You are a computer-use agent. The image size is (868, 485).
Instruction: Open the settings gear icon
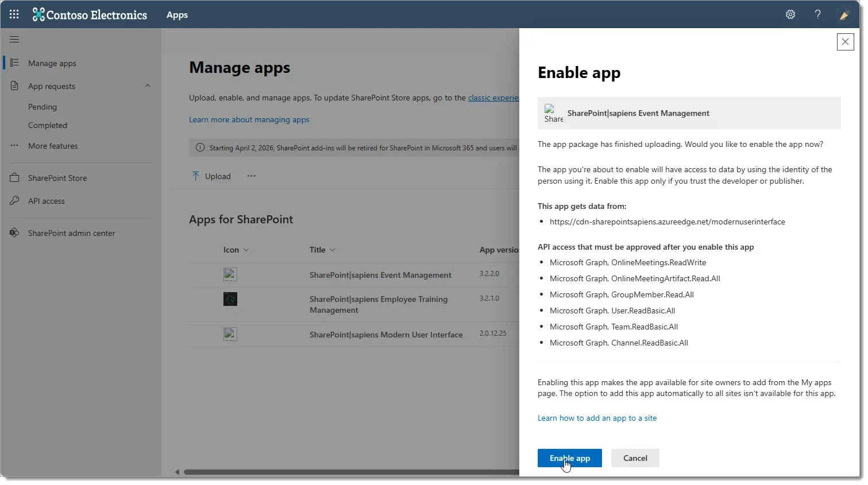click(790, 14)
